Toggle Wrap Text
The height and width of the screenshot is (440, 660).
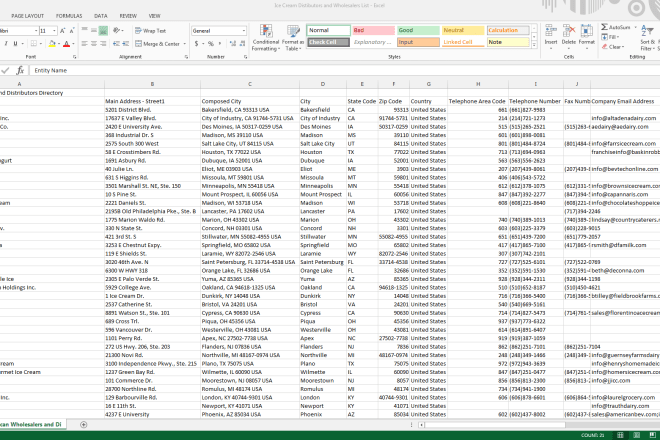pos(150,31)
